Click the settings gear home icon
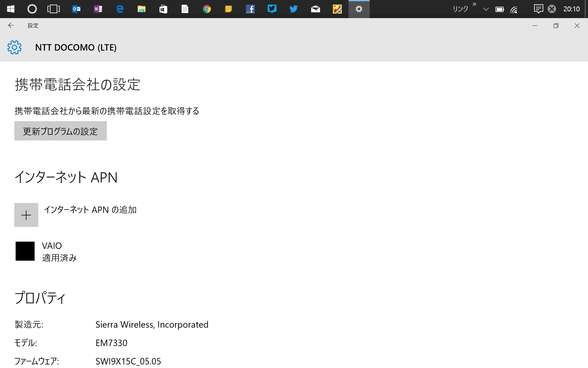588x368 pixels. pos(14,48)
